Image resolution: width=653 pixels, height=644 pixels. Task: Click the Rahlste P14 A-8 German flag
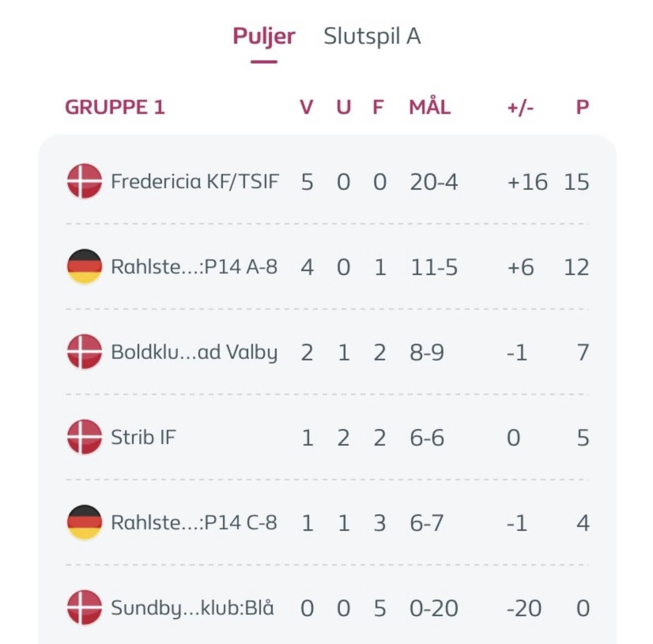click(85, 266)
